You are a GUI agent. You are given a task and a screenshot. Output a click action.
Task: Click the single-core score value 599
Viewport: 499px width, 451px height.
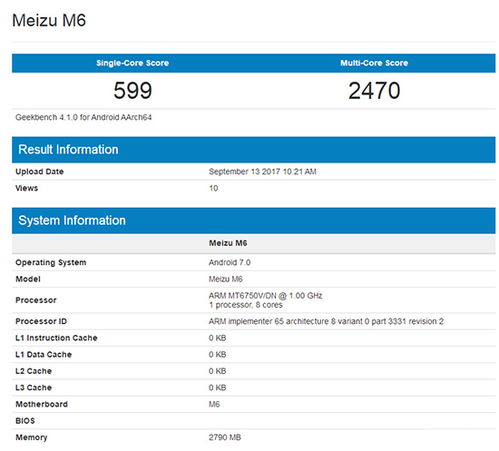click(133, 90)
